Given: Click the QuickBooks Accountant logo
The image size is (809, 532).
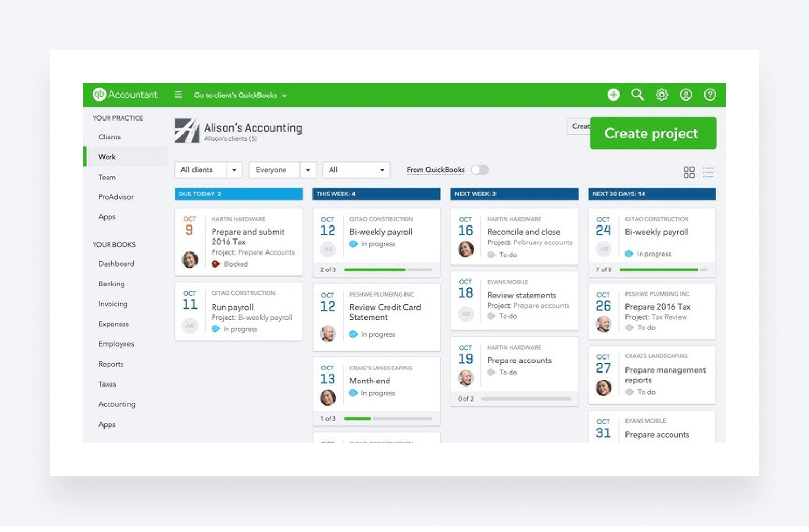Looking at the screenshot, I should (125, 95).
